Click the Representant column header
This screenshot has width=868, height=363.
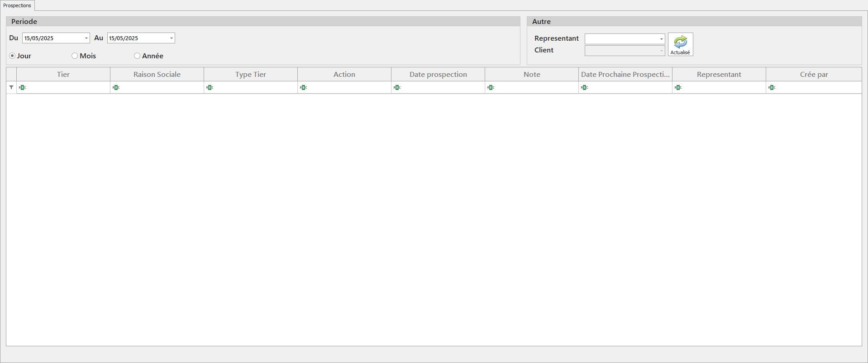coord(719,74)
